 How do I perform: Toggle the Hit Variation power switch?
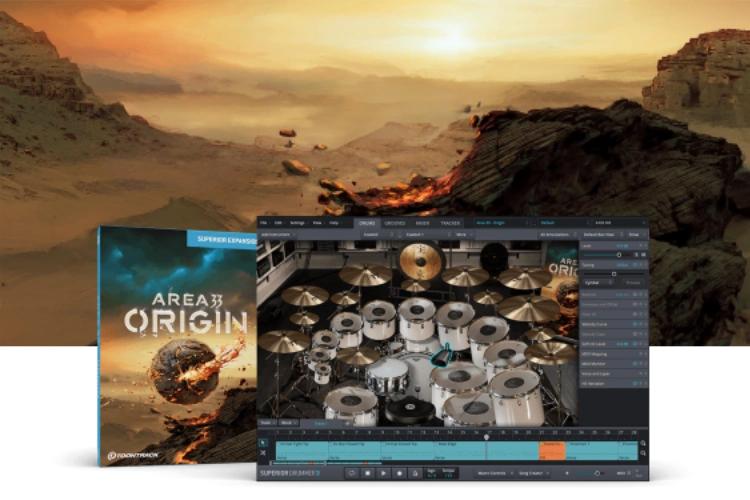(x=635, y=383)
